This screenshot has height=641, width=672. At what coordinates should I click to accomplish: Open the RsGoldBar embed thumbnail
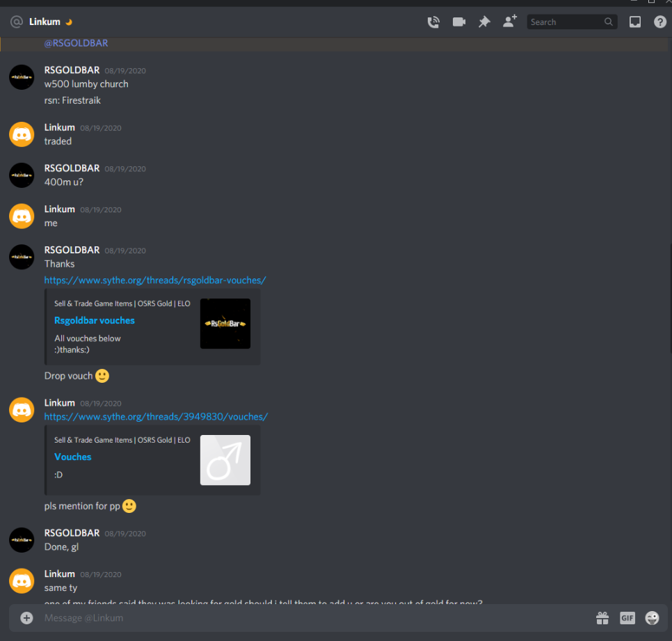(225, 324)
